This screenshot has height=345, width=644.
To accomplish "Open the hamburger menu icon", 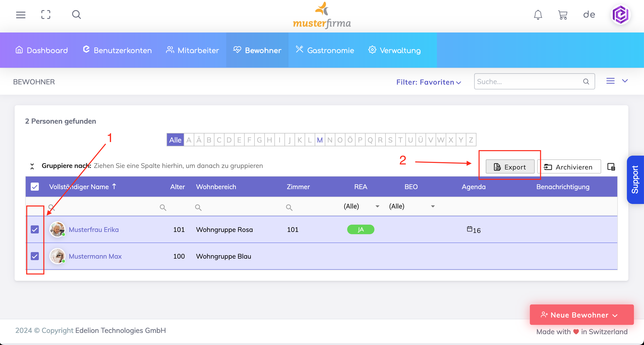I will 21,15.
